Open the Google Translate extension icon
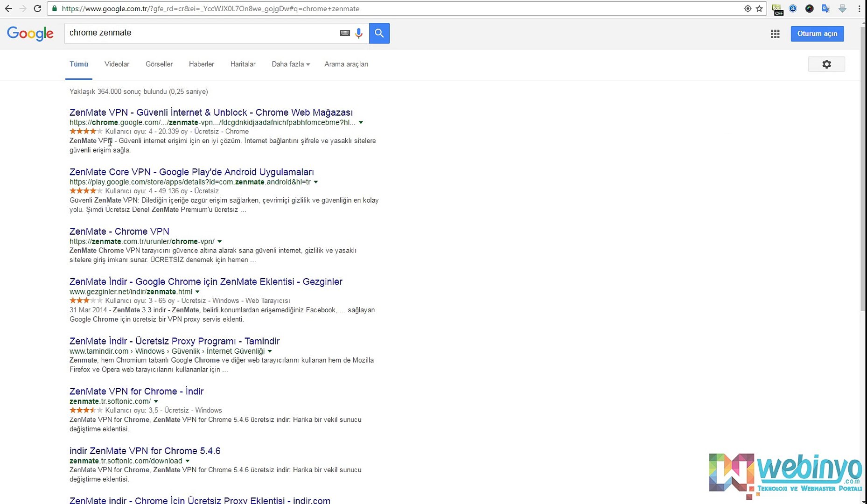Viewport: 867px width, 504px height. [825, 8]
